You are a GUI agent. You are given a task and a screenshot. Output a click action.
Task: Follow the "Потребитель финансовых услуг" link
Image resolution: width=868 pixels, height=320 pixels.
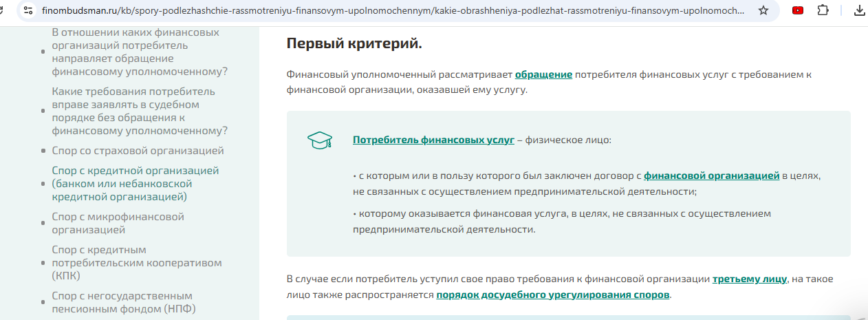tap(433, 140)
